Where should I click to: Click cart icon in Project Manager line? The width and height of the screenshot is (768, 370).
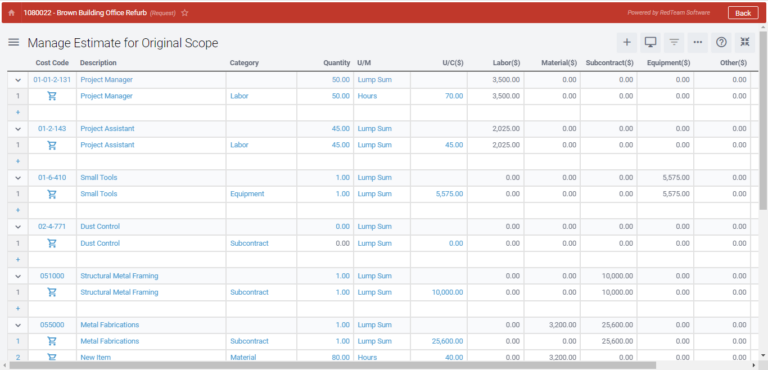click(x=52, y=96)
